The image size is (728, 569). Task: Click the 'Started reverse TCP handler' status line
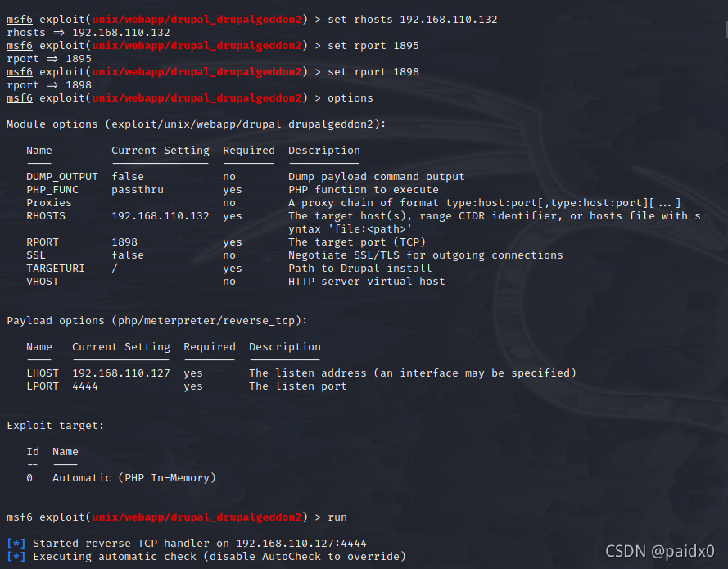(187, 544)
